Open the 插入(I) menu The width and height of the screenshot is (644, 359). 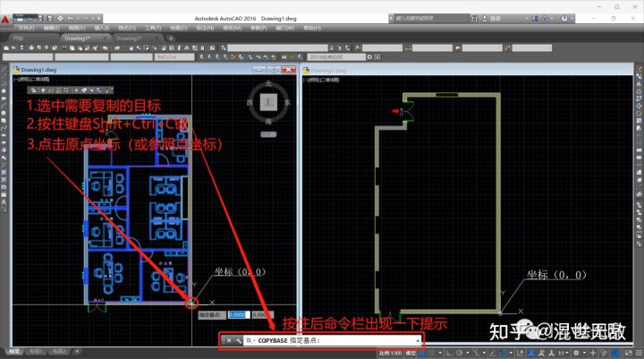point(102,28)
